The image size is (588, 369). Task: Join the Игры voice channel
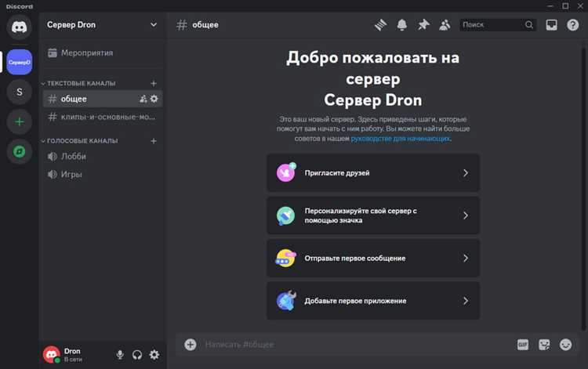coord(103,174)
